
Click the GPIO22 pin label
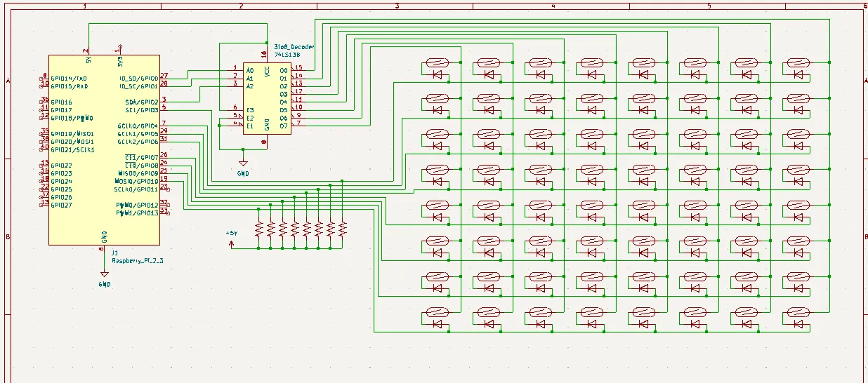61,166
